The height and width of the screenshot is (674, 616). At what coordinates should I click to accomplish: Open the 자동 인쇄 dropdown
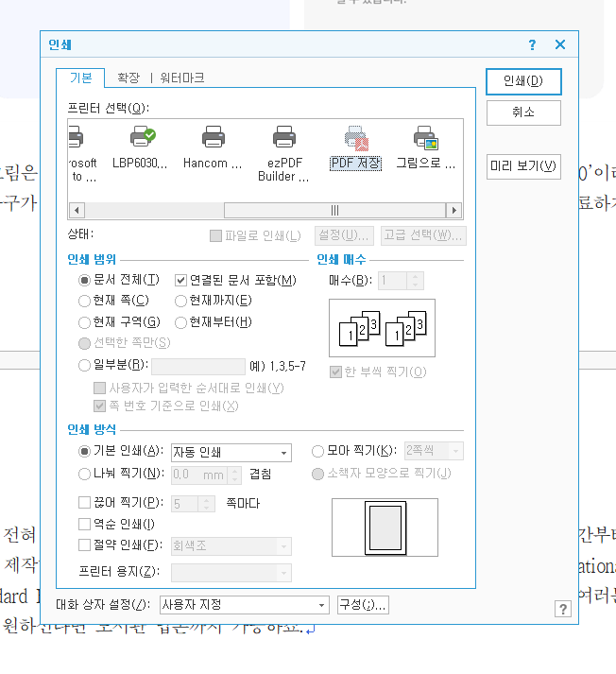click(x=231, y=453)
